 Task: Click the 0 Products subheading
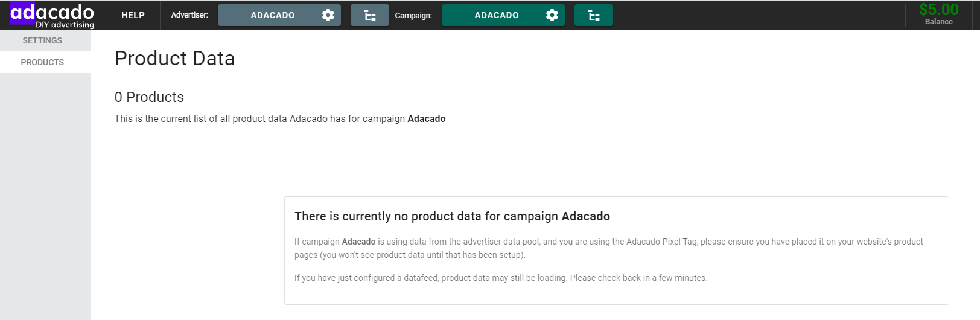click(149, 97)
